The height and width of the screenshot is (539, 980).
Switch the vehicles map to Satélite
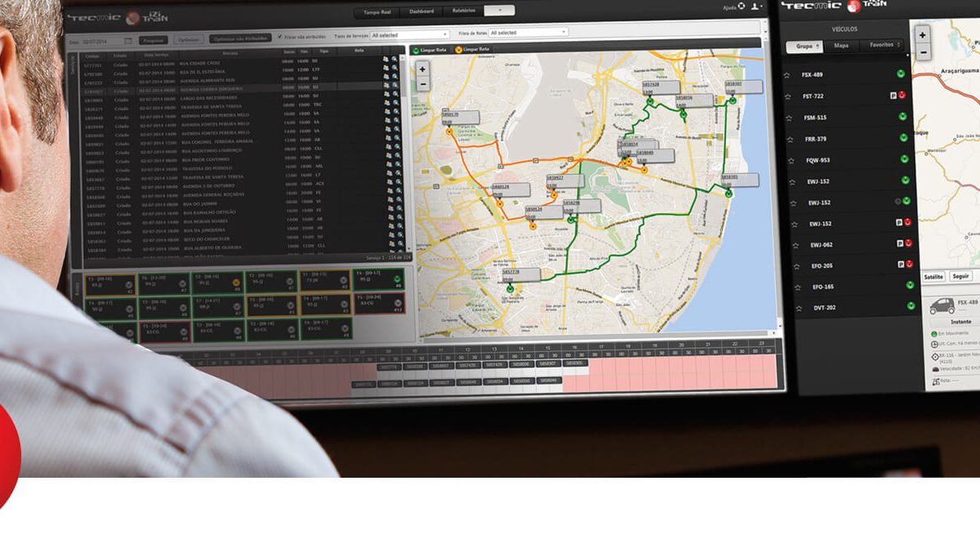pos(933,276)
